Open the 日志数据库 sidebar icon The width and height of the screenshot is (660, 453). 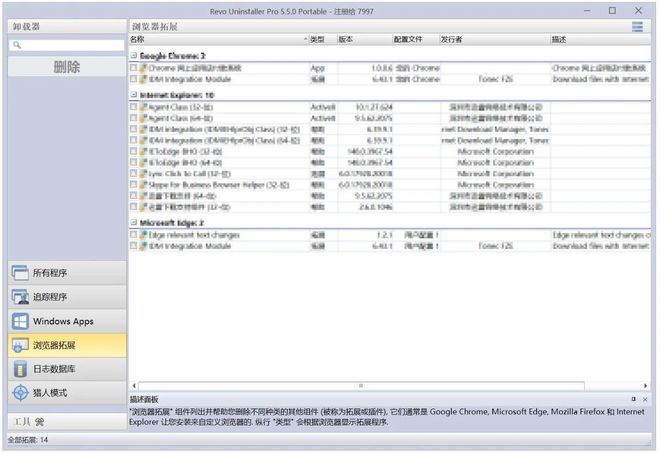(x=20, y=369)
